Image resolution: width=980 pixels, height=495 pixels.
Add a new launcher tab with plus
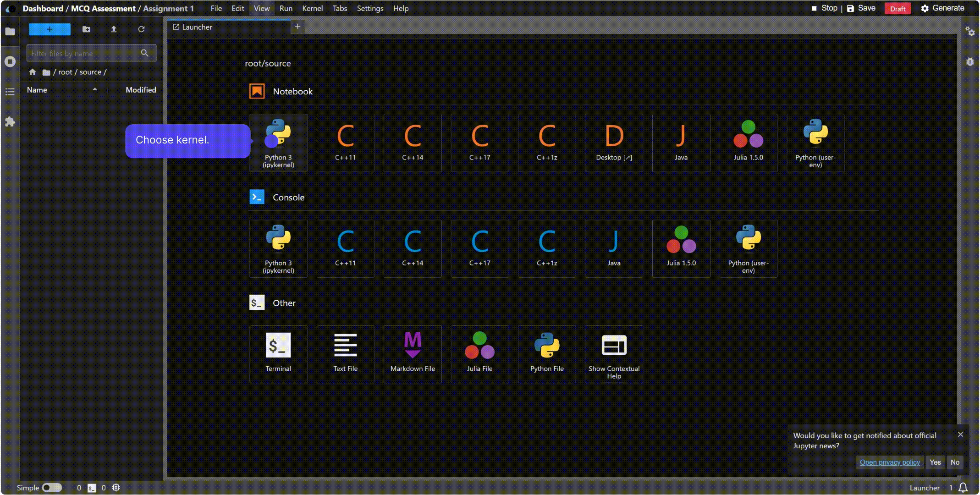click(x=297, y=27)
